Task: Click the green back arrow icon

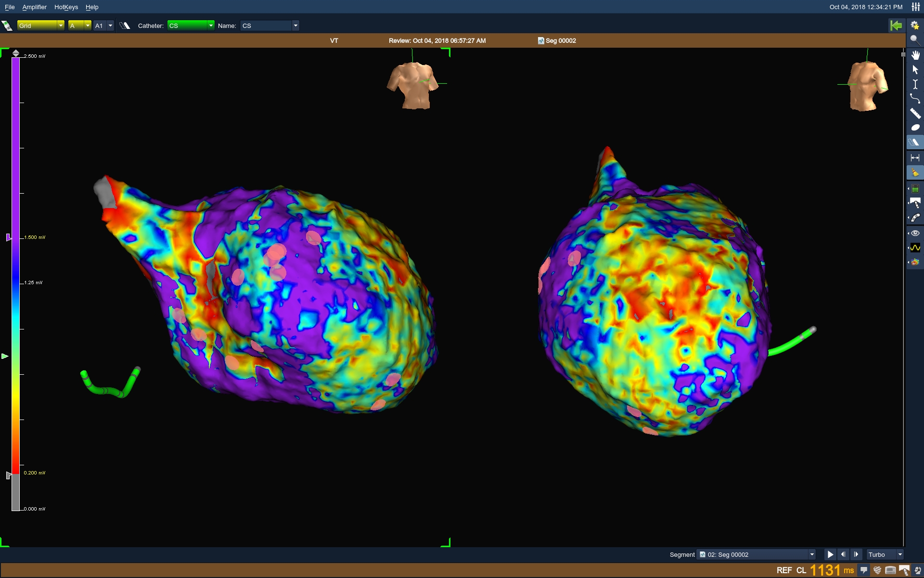Action: pyautogui.click(x=896, y=26)
